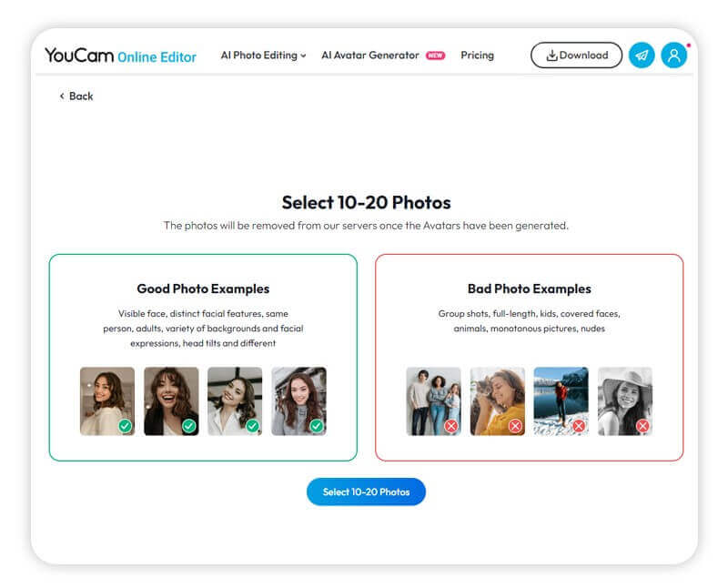Open AI Avatar Generator menu item
Image resolution: width=728 pixels, height=588 pixels.
[x=370, y=56]
